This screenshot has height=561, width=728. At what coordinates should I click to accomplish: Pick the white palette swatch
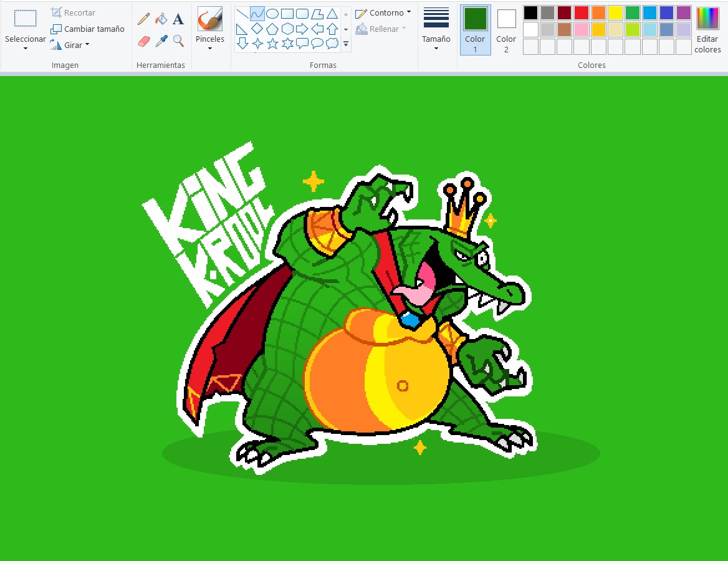(x=530, y=29)
